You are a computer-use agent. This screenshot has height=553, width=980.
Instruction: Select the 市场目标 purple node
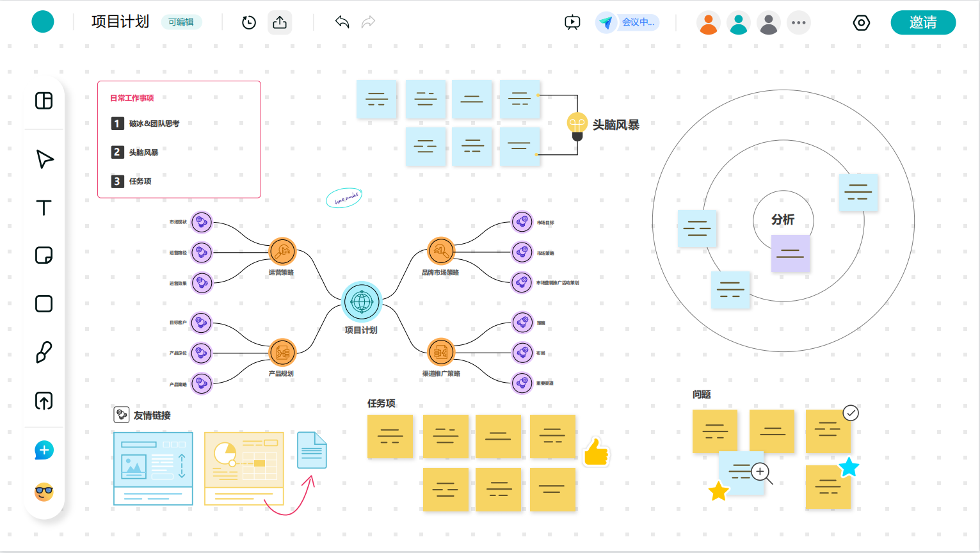(522, 222)
